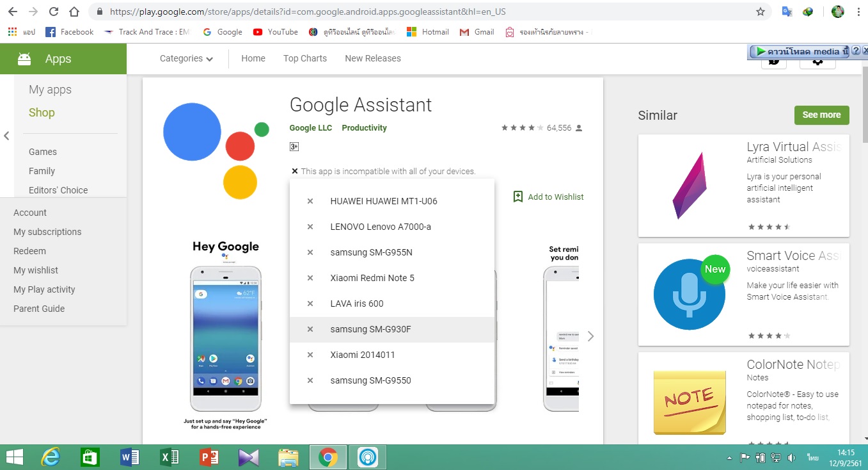Click the 3+ content rating badge
868x470 pixels.
(294, 147)
